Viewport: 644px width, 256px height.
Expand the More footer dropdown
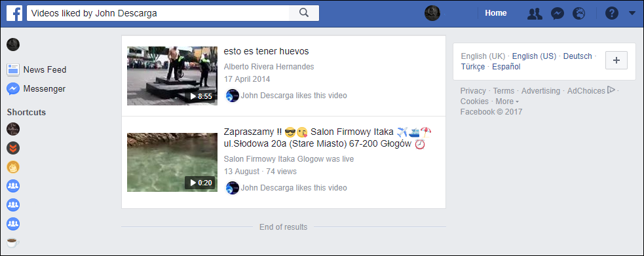[x=507, y=101]
